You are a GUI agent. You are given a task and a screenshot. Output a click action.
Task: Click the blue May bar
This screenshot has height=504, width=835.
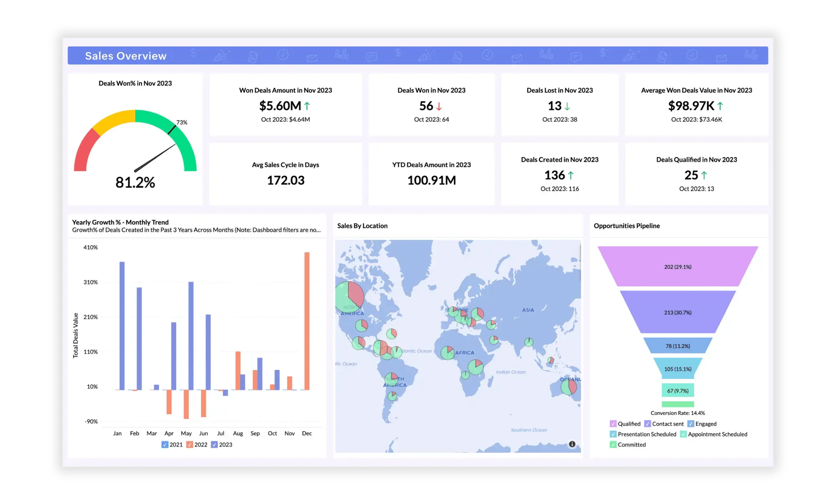[x=191, y=336]
